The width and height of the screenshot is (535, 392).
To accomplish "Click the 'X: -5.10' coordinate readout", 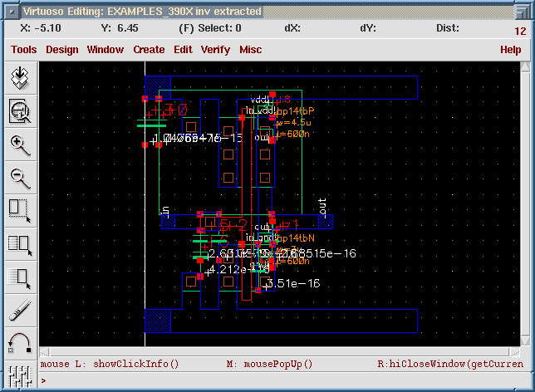I will coord(41,28).
